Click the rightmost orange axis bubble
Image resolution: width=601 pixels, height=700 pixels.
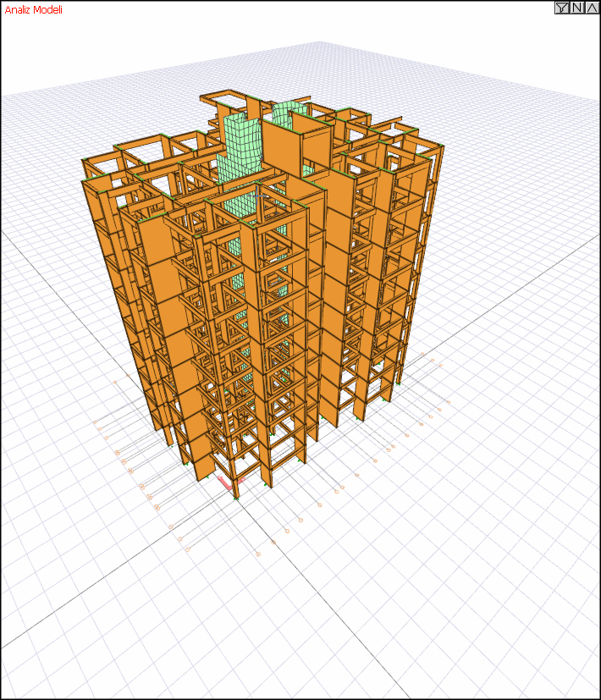pyautogui.click(x=448, y=402)
